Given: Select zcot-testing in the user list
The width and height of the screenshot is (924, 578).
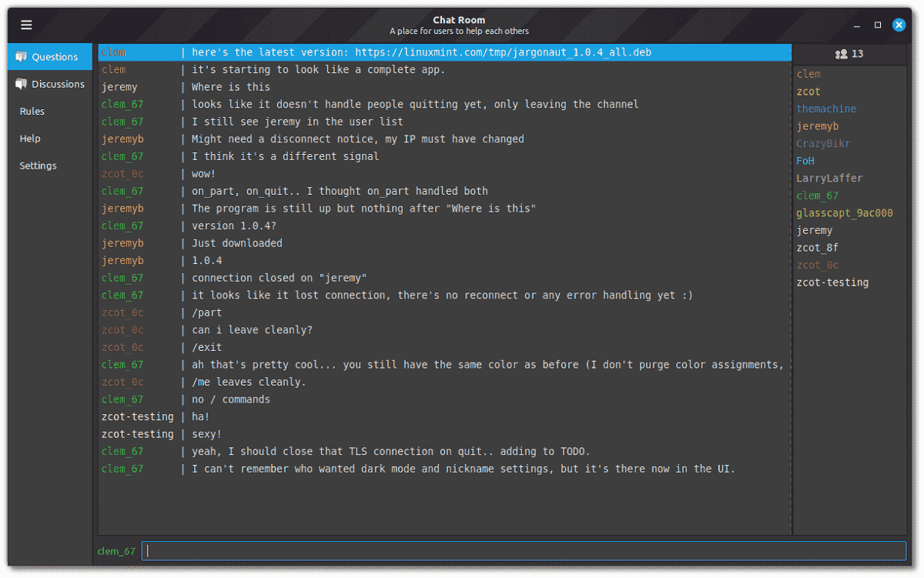Looking at the screenshot, I should point(832,282).
